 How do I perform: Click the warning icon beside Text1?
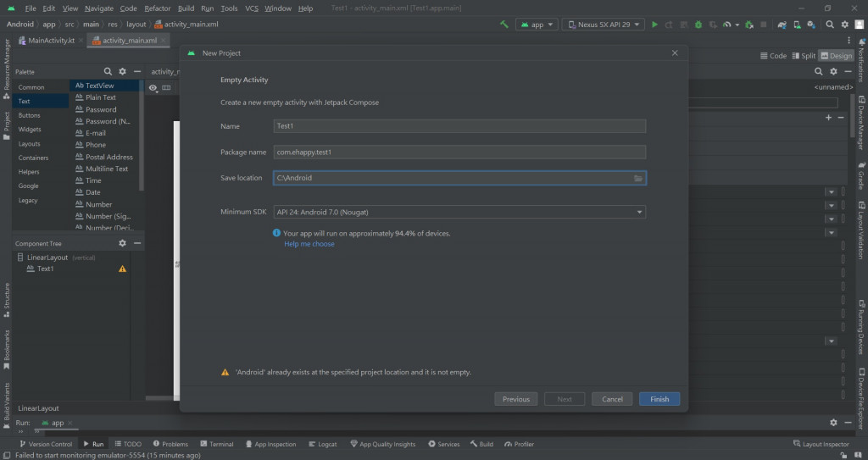(122, 269)
